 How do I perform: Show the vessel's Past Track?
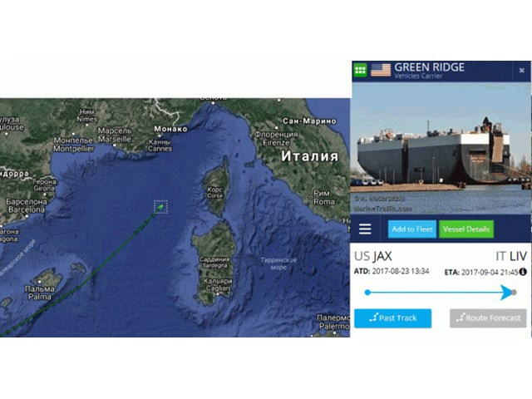[393, 318]
